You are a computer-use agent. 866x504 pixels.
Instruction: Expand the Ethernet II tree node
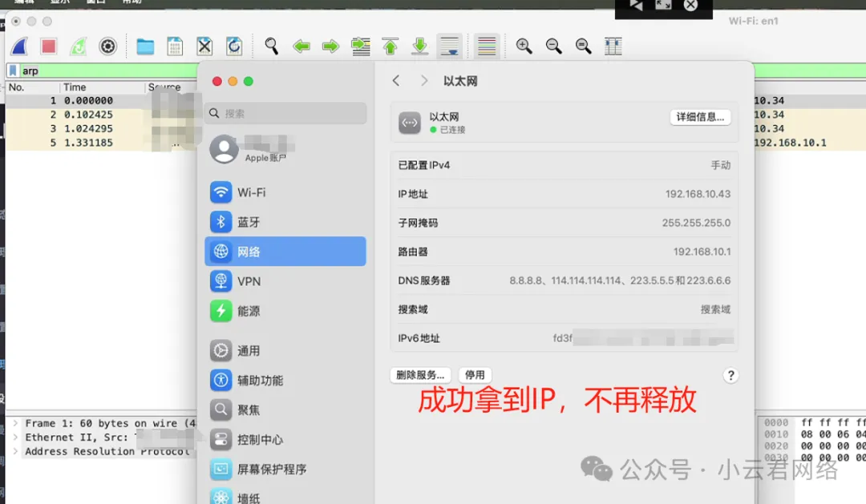pos(14,437)
